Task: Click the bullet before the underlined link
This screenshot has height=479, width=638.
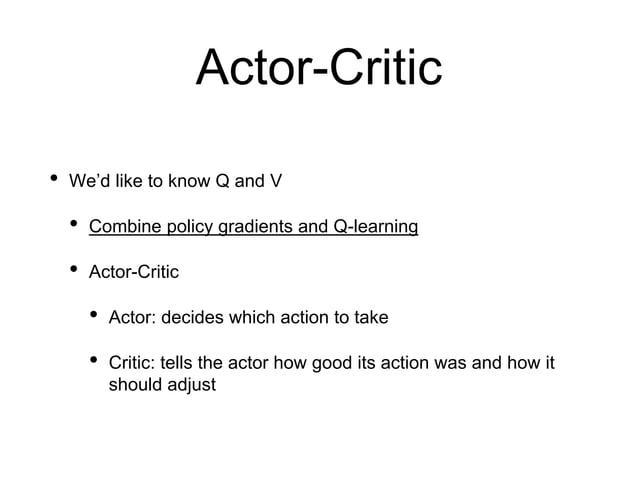Action: coord(74,223)
